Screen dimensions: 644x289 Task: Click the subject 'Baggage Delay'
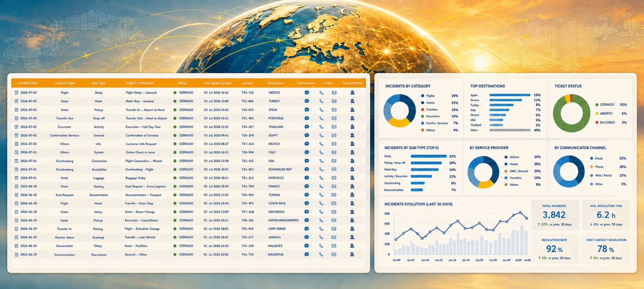tap(135, 178)
